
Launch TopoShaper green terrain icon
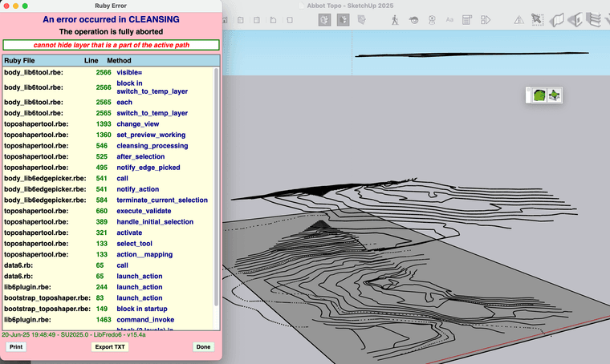click(539, 95)
